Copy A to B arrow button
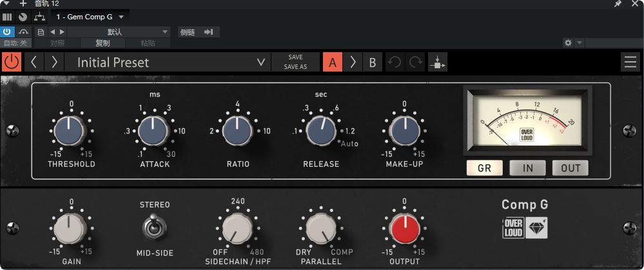Screen dimensions: 644x270 (353, 62)
